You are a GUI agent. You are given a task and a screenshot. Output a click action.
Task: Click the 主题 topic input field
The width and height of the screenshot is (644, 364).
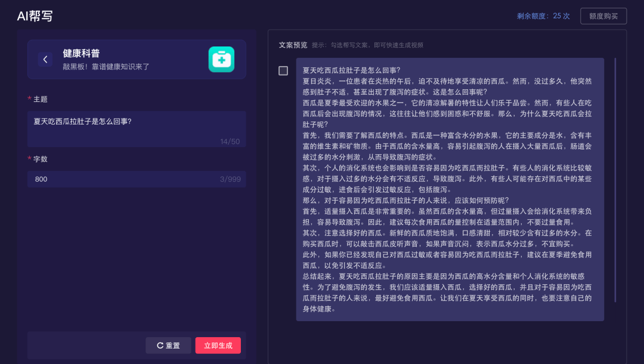click(x=137, y=129)
